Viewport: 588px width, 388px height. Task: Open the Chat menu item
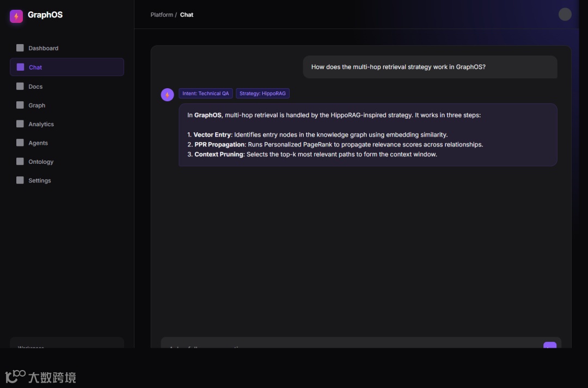pyautogui.click(x=67, y=67)
